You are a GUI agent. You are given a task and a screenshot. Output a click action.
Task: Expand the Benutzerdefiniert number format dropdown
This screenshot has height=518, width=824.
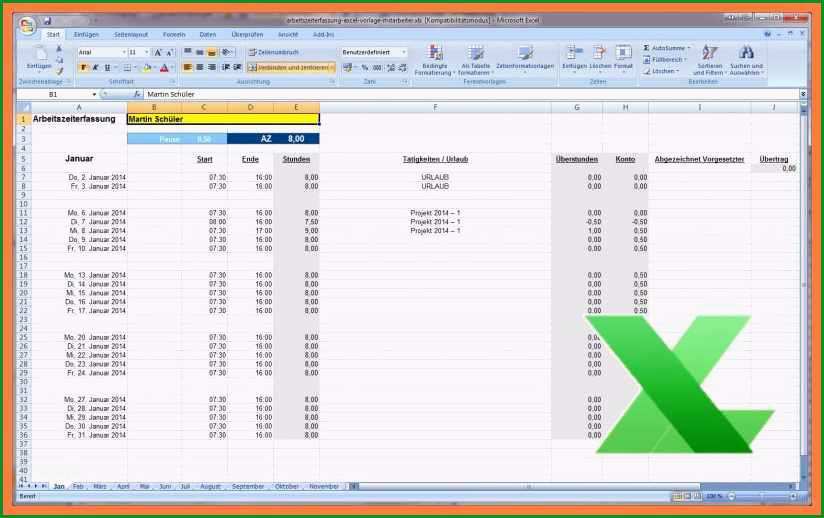pos(404,52)
